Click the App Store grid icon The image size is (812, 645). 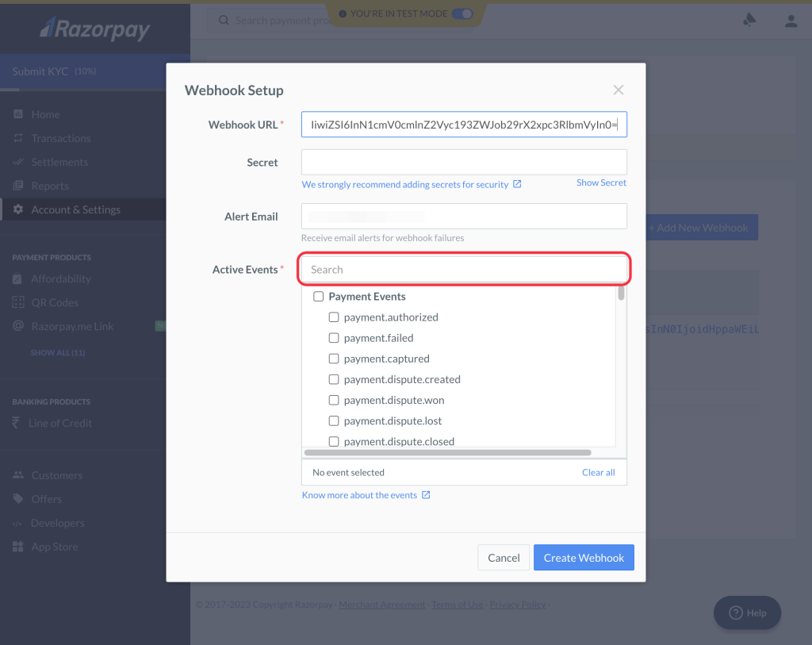click(x=18, y=547)
